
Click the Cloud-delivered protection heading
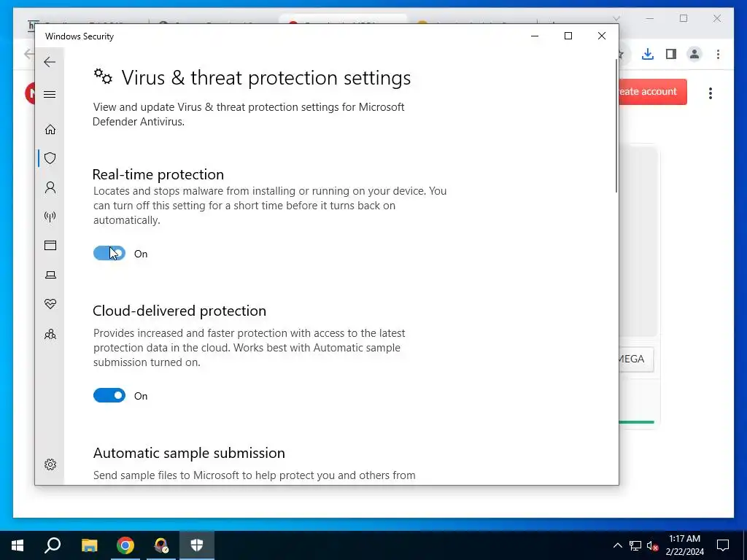[179, 311]
